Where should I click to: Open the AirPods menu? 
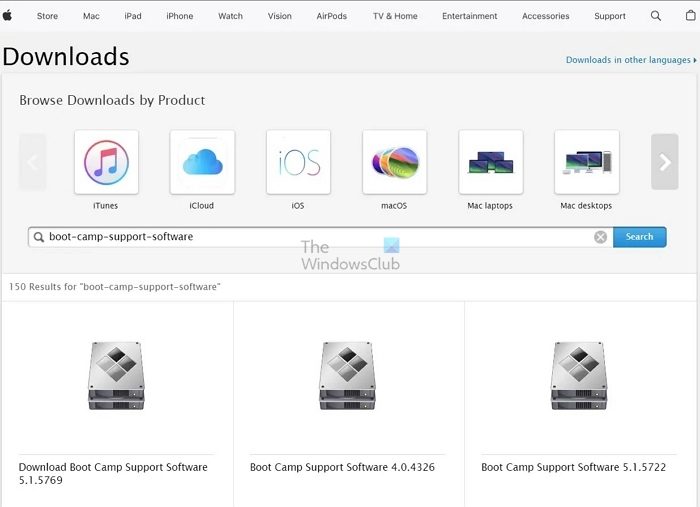(x=332, y=16)
